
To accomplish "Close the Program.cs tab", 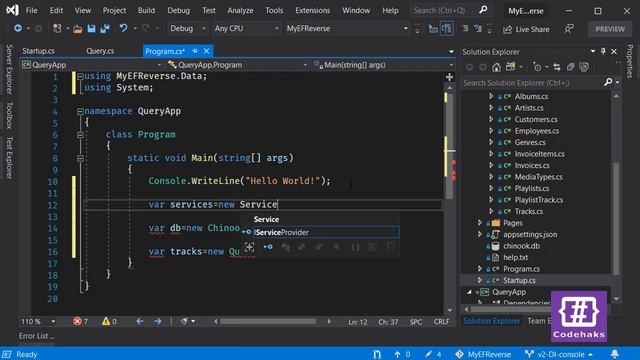I will pyautogui.click(x=207, y=51).
